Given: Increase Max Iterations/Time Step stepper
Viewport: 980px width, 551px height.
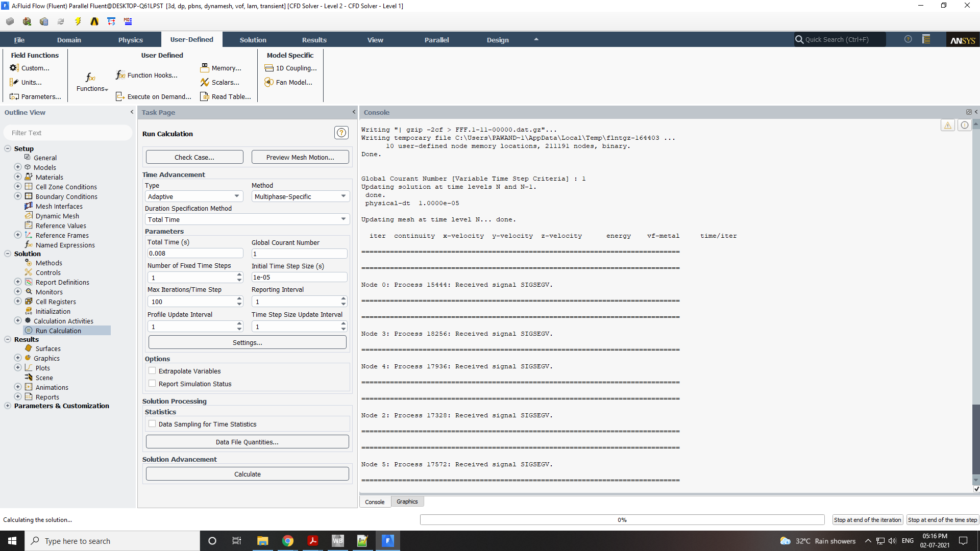Looking at the screenshot, I should (239, 299).
